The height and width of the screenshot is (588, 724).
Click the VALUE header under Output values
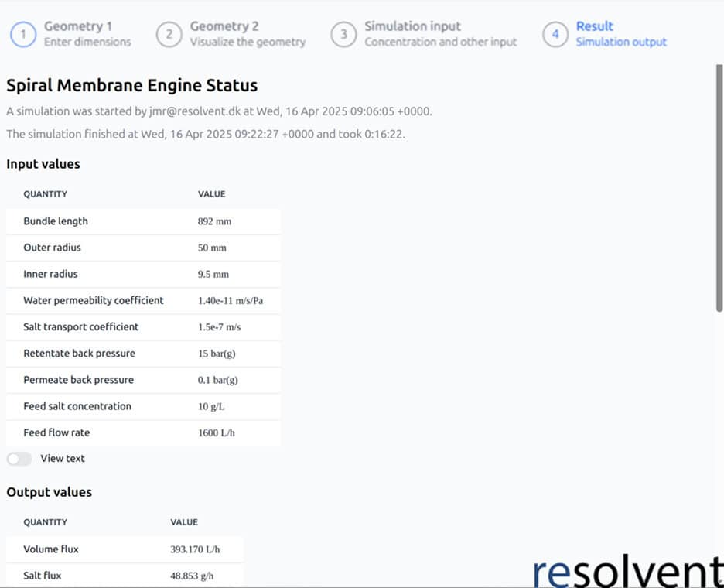tap(184, 522)
